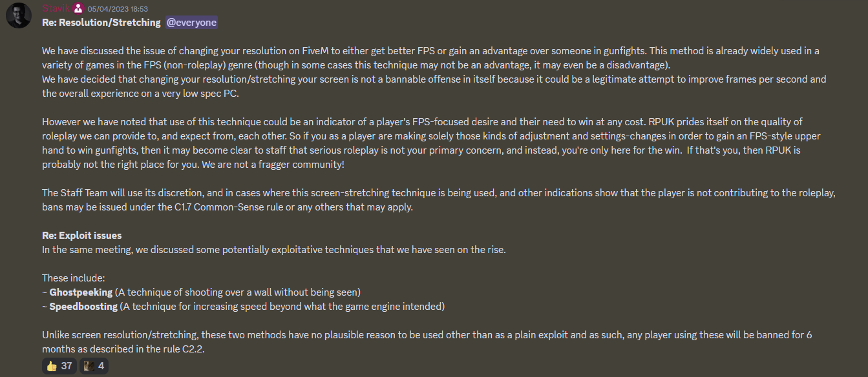Image resolution: width=868 pixels, height=377 pixels.
Task: Click the Stavik username
Action: coord(56,9)
